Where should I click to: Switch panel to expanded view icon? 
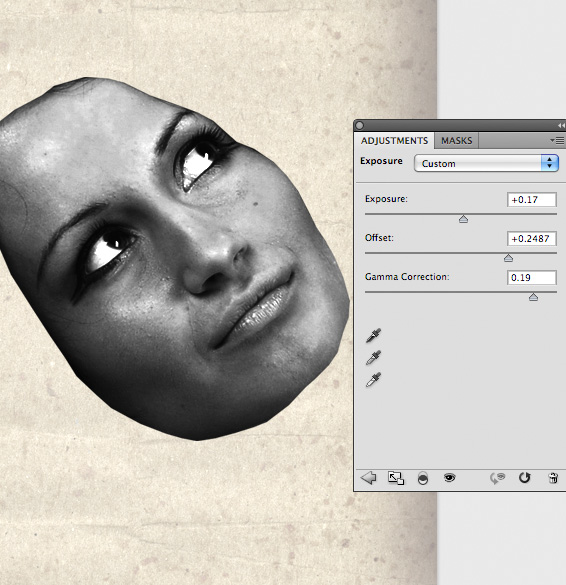396,478
